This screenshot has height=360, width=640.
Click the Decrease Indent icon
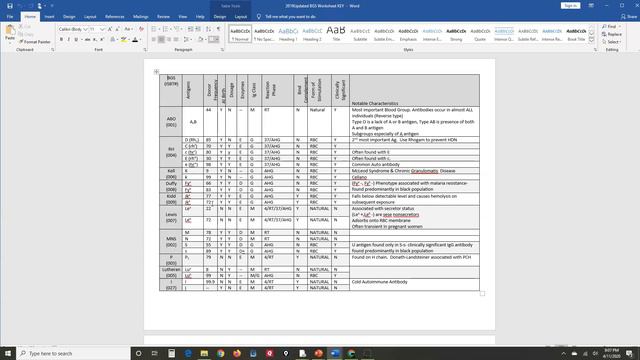190,29
